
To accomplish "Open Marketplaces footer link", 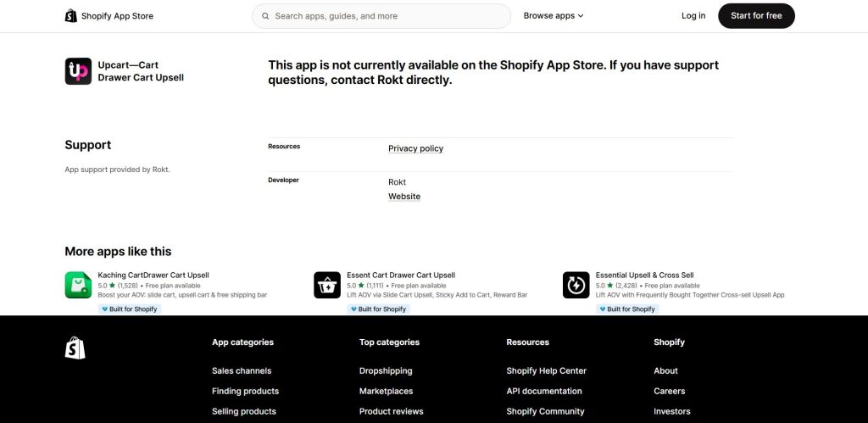I will coord(386,391).
